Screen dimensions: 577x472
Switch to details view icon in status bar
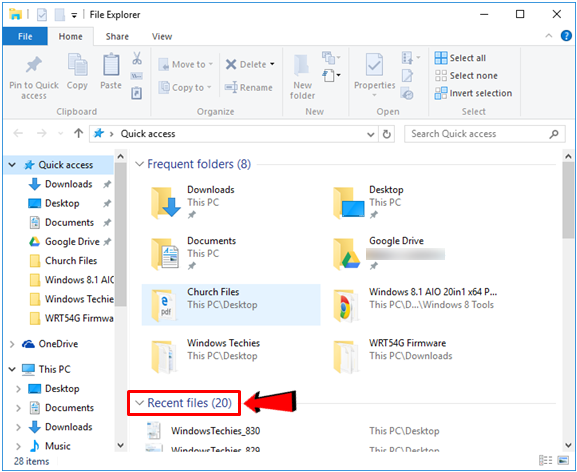tap(546, 460)
